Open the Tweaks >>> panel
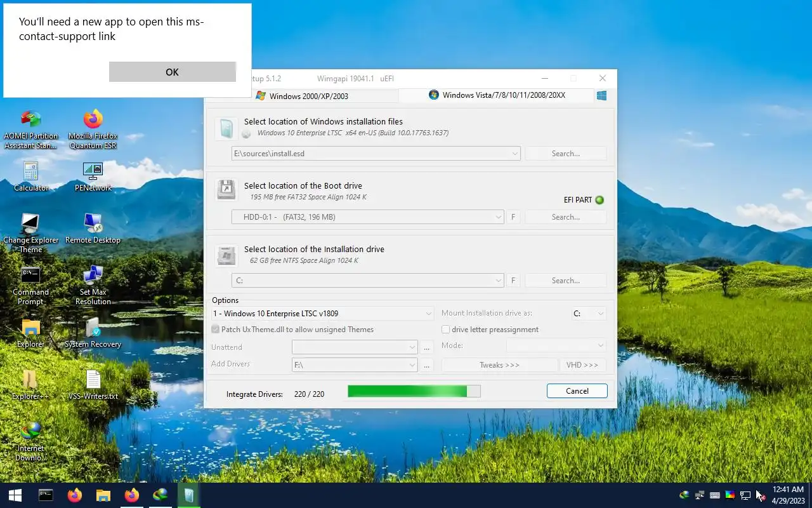The height and width of the screenshot is (508, 812). tap(499, 365)
